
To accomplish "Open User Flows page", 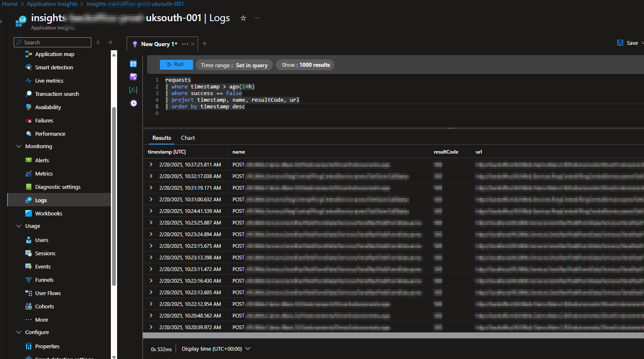I will (48, 293).
